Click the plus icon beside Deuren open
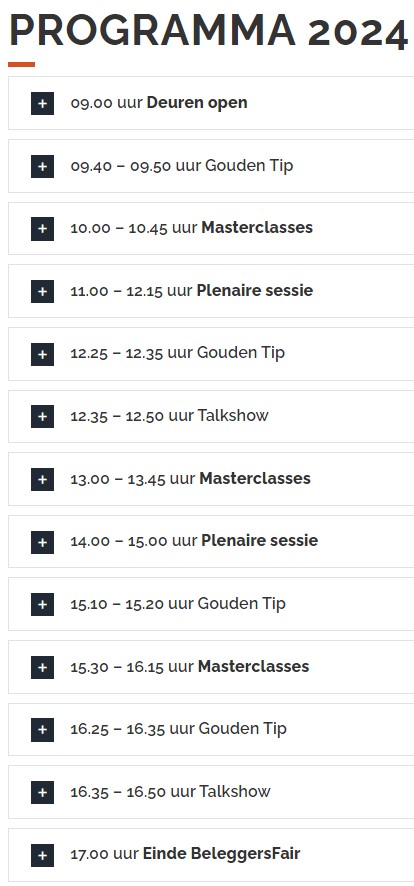This screenshot has width=414, height=886. click(x=42, y=103)
